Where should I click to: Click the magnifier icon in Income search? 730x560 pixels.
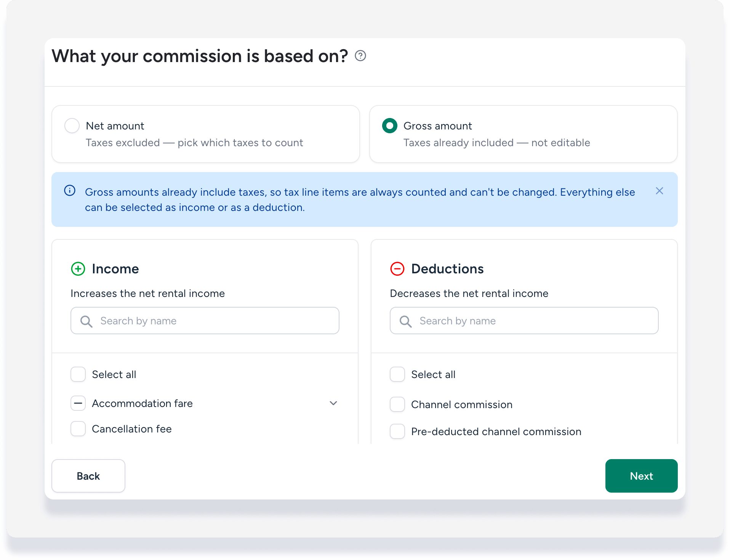click(x=86, y=321)
